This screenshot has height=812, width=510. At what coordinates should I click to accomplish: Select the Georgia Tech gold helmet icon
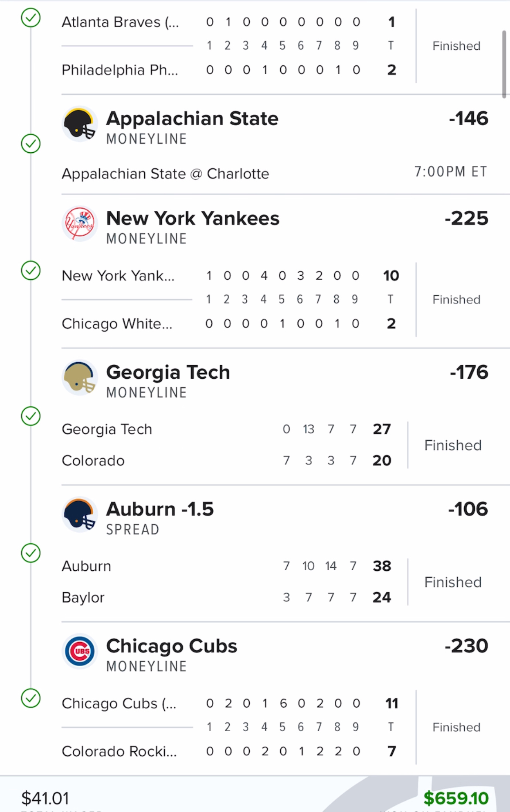coord(79,377)
